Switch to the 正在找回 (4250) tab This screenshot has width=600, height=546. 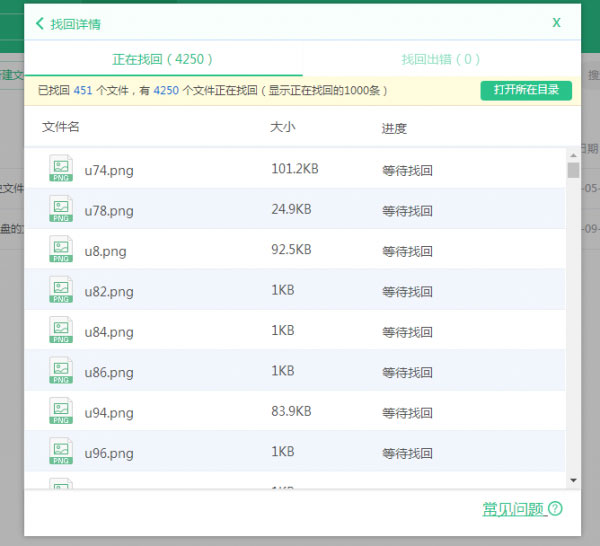tap(163, 59)
